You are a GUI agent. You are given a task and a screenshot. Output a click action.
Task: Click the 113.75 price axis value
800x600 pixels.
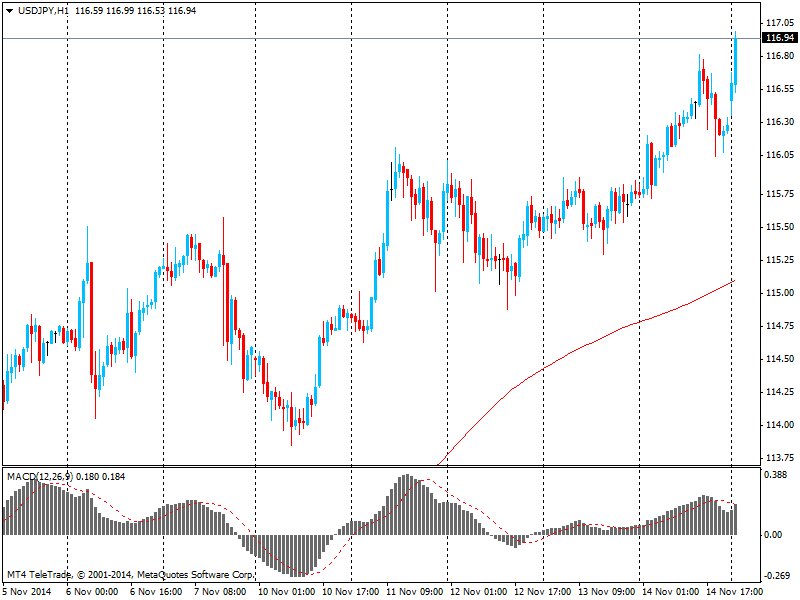(780, 458)
